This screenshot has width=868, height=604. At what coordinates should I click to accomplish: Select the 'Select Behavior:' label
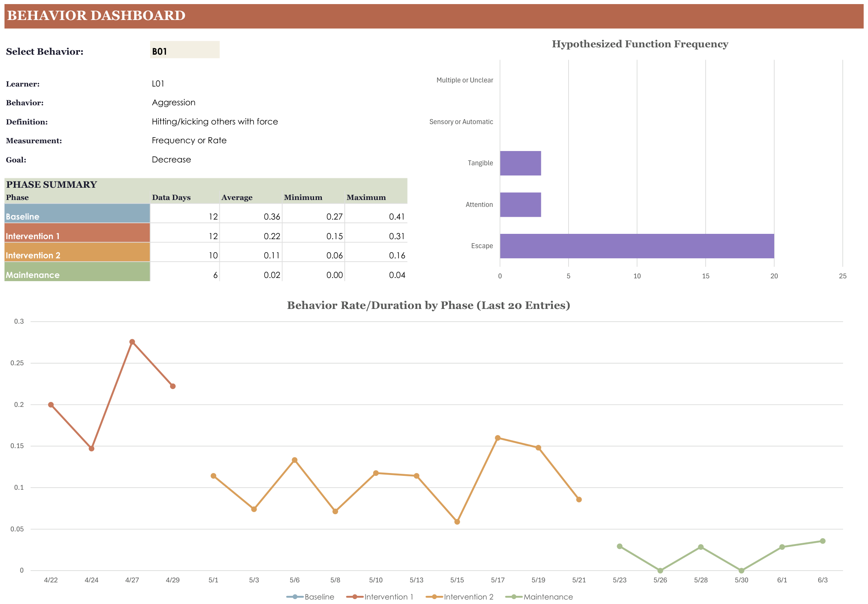pos(44,51)
